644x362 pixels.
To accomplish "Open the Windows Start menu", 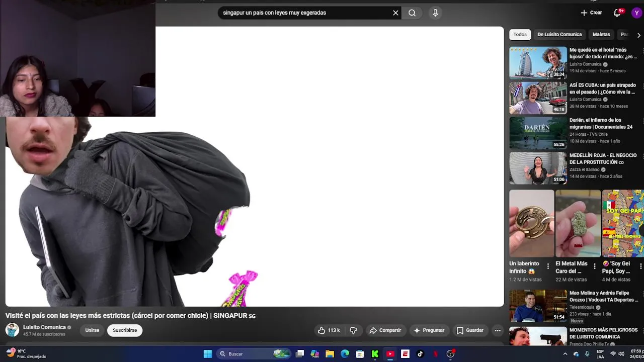I will pyautogui.click(x=207, y=354).
